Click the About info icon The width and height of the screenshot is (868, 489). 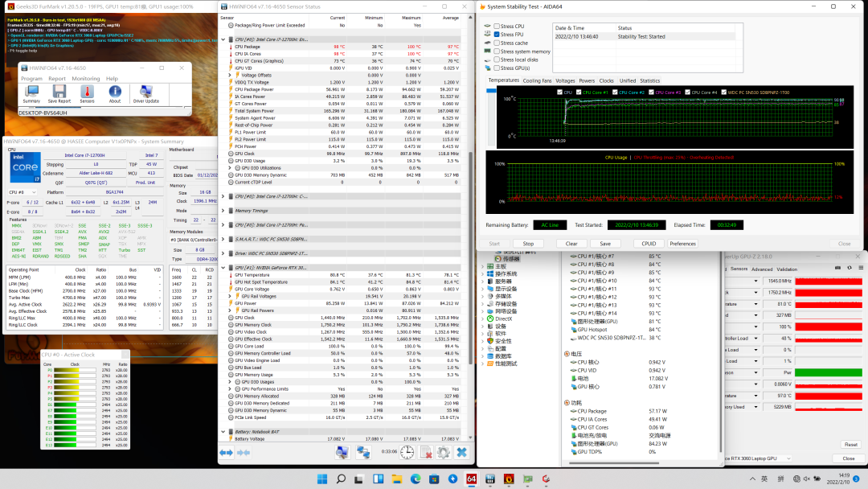pos(115,92)
